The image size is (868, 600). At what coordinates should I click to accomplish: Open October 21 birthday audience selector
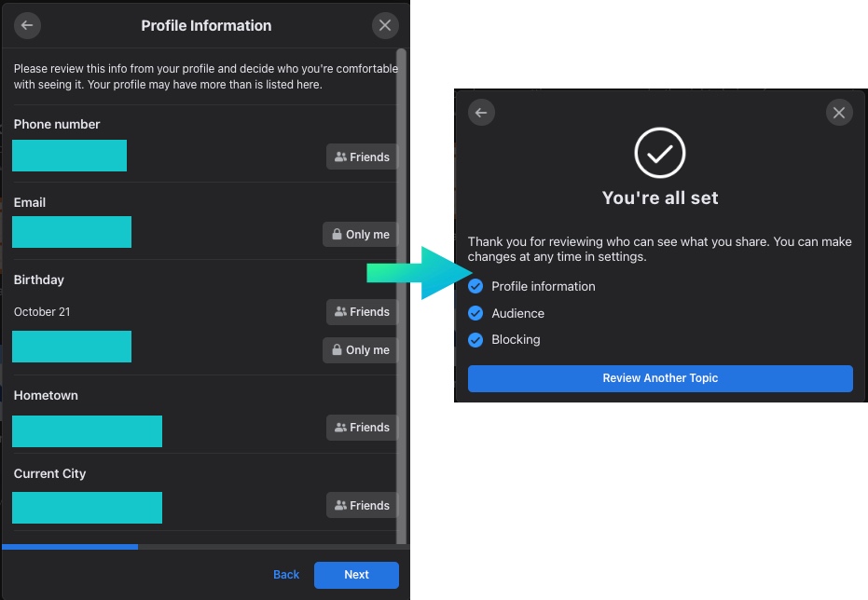click(361, 312)
